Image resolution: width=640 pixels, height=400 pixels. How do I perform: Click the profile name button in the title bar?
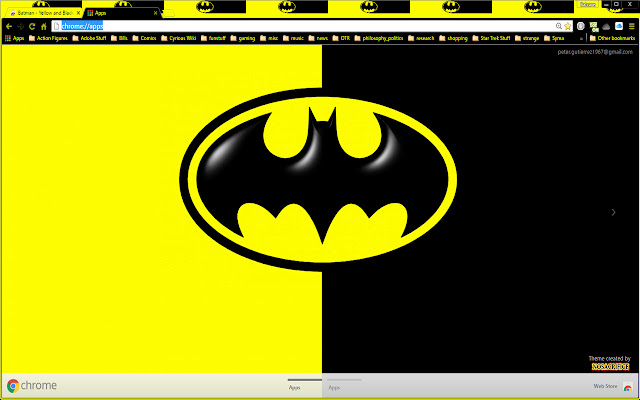[588, 4]
